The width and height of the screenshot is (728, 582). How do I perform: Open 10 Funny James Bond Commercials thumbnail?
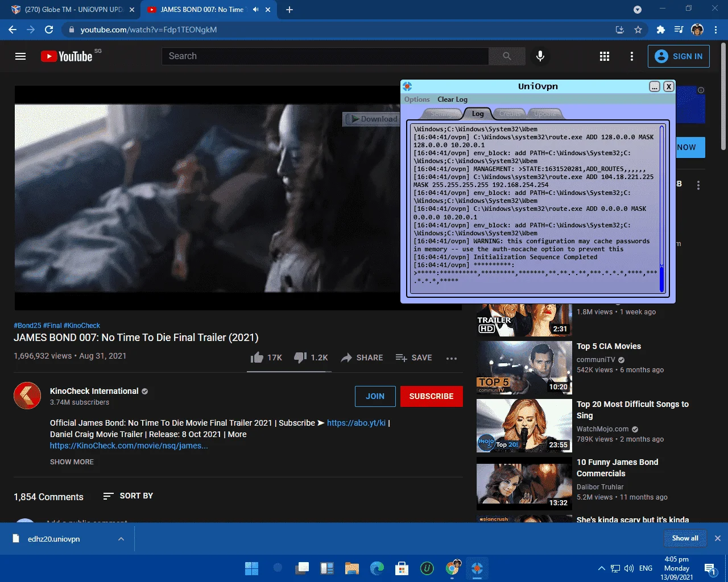tap(524, 484)
